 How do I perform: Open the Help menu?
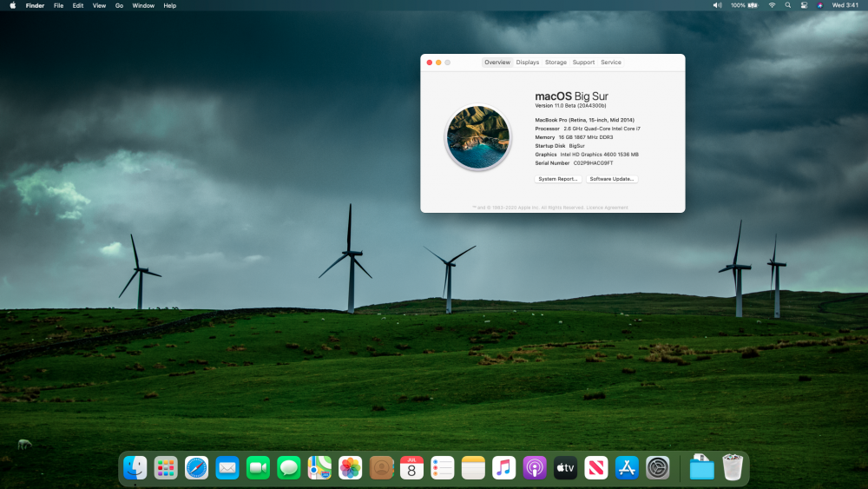[x=170, y=5]
